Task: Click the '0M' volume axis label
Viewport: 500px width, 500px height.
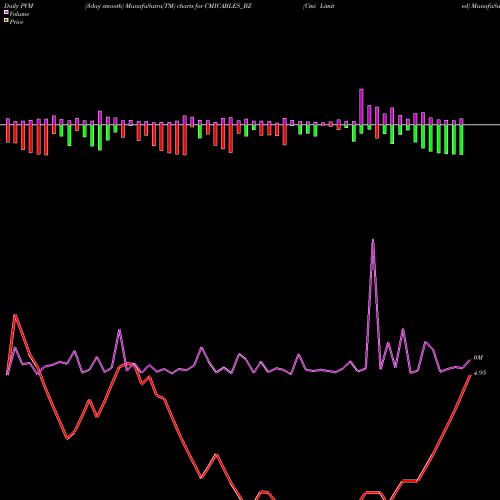Action: 478,358
